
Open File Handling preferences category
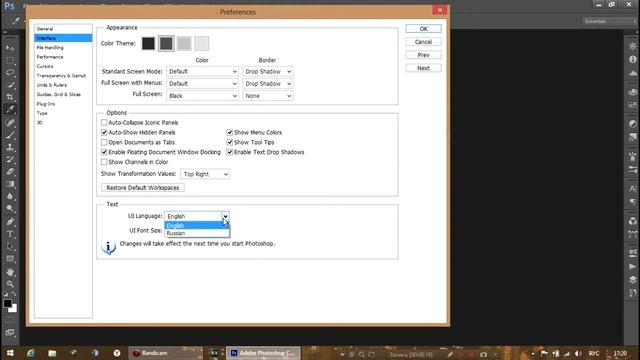63,48
